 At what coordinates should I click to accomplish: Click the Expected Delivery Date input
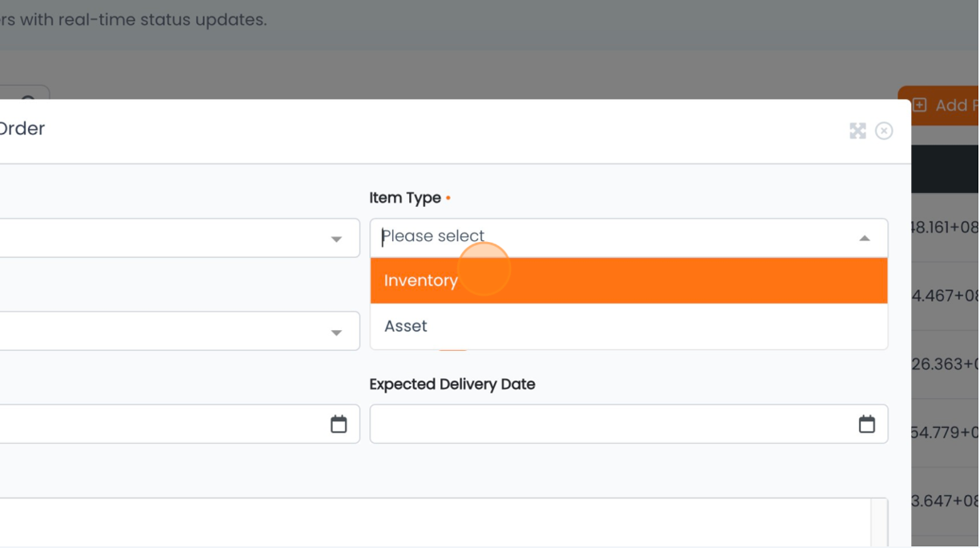tap(629, 424)
